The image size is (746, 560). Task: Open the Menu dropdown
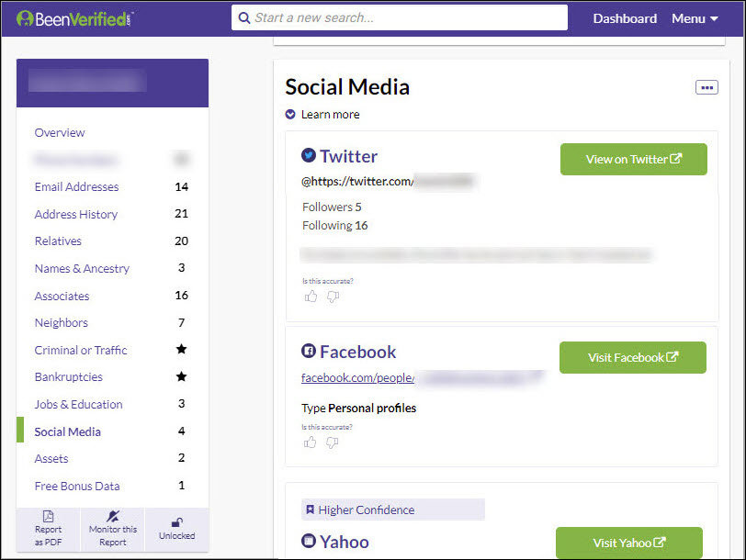click(x=695, y=18)
